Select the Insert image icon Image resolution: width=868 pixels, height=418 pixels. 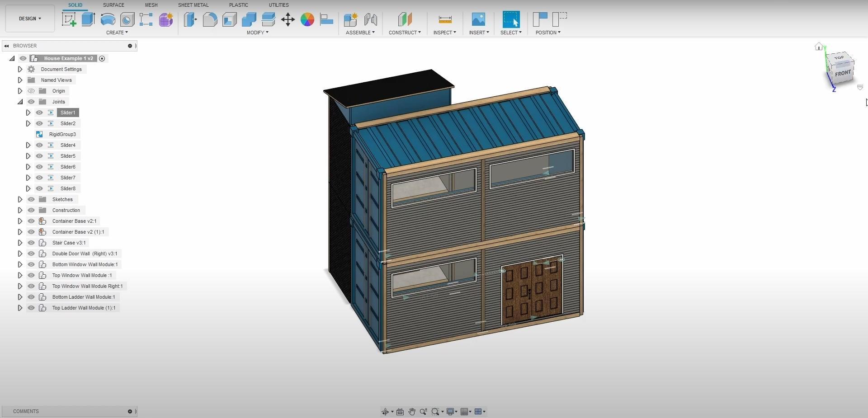[x=478, y=19]
